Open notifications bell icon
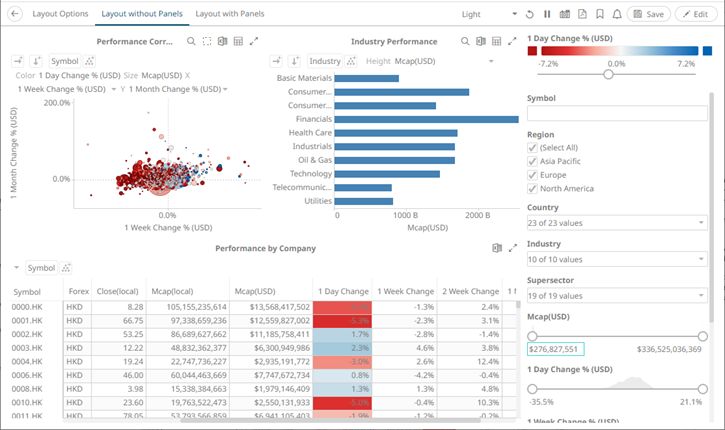Screen dimensions: 725x430 coord(616,14)
